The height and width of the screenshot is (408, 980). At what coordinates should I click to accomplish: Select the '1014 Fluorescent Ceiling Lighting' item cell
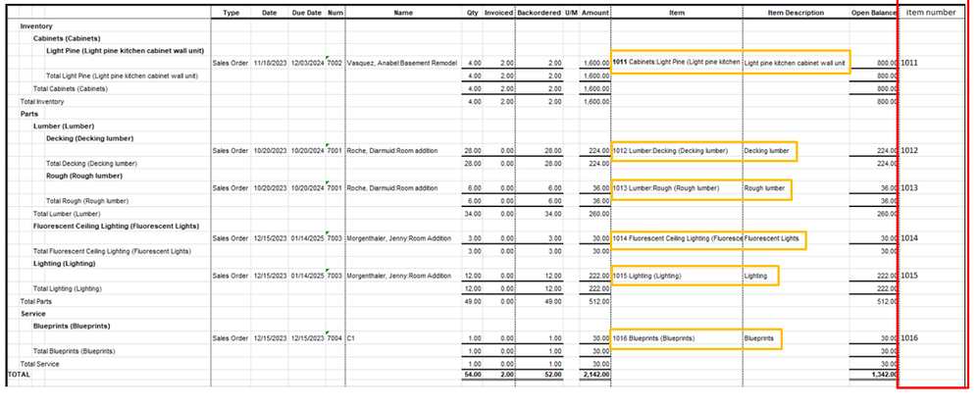[x=678, y=238]
